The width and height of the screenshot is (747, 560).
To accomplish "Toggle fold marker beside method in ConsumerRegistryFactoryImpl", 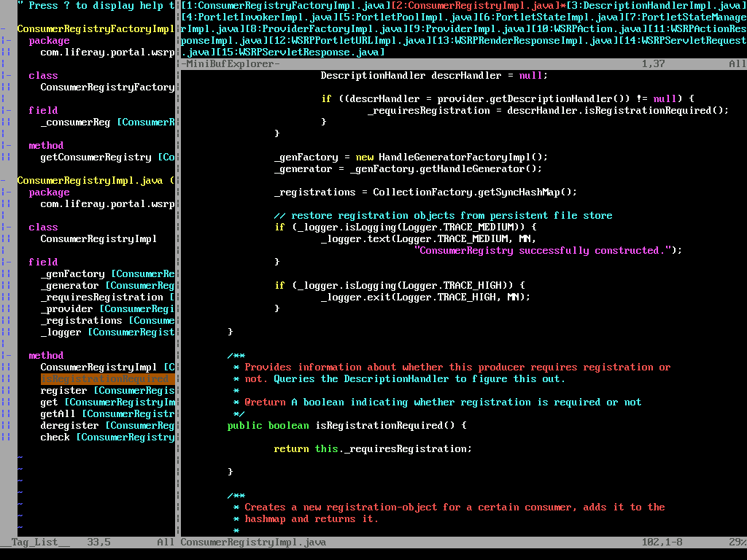I will tap(6, 146).
